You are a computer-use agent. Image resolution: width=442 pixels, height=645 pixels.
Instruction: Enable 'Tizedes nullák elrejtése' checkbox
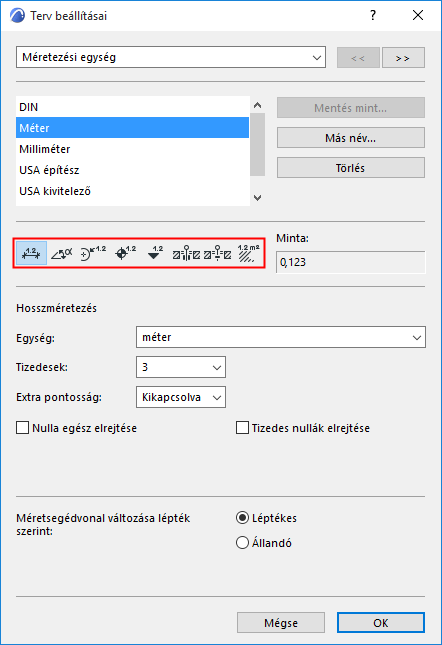(x=242, y=427)
